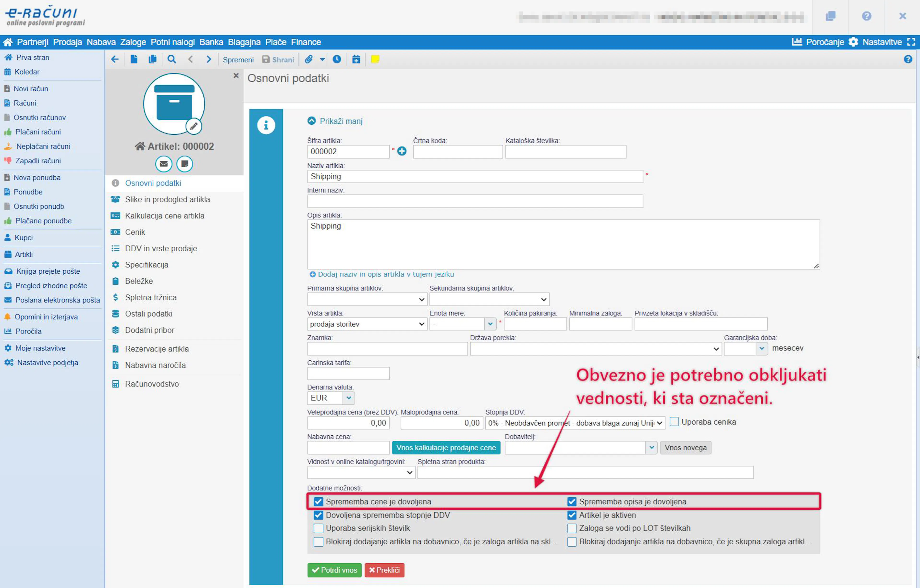Viewport: 920px width, 588px height.
Task: Enable the Uporaba cenika checkbox
Action: coord(674,422)
